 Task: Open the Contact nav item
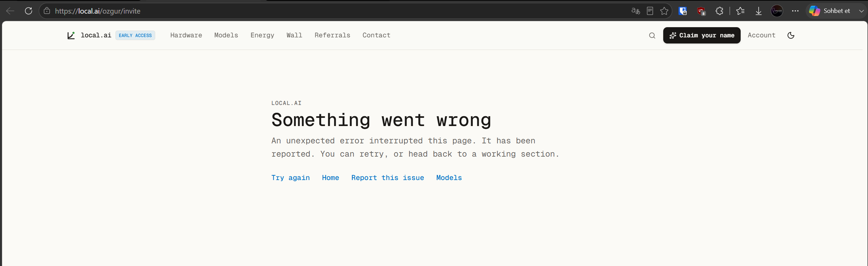click(x=376, y=35)
